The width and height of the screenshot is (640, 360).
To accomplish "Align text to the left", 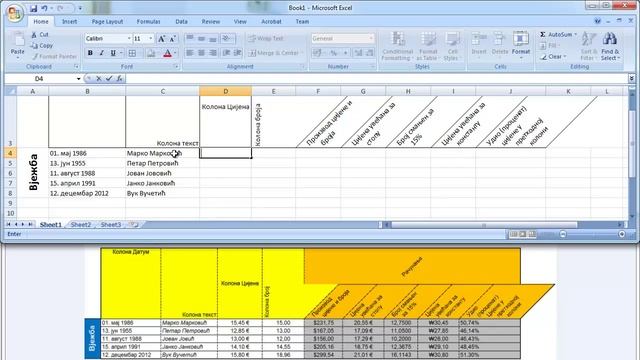I will click(x=190, y=53).
